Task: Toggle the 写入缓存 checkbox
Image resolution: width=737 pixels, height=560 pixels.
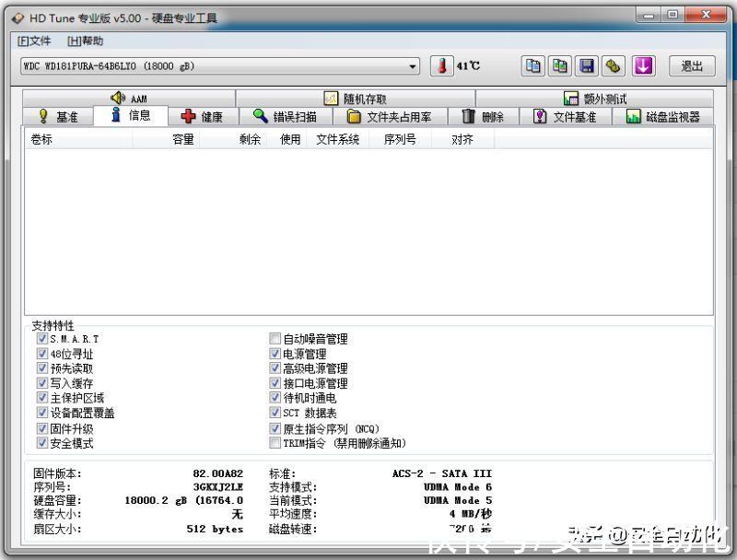Action: click(42, 383)
